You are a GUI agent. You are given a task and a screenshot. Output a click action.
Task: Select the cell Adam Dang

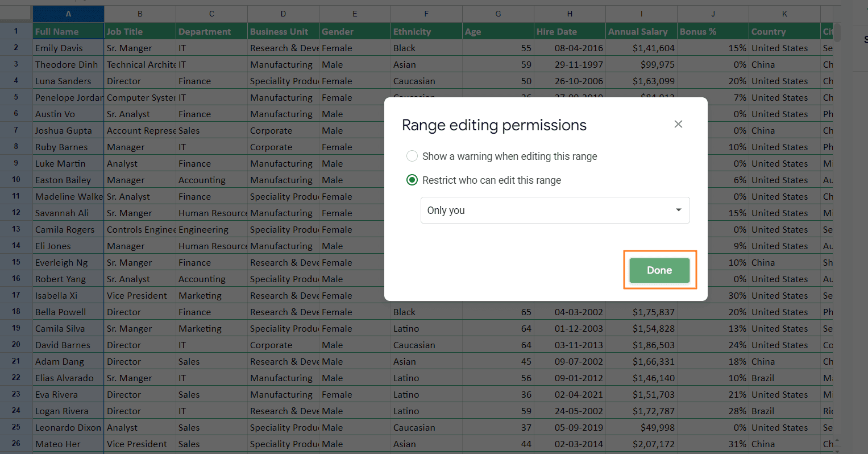(68, 361)
